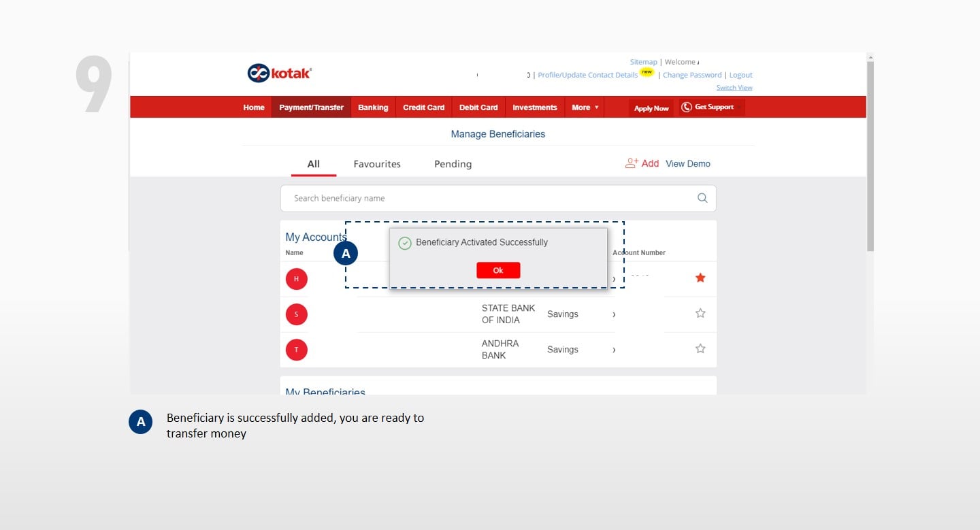Click the red S account avatar
The image size is (980, 530).
[296, 314]
